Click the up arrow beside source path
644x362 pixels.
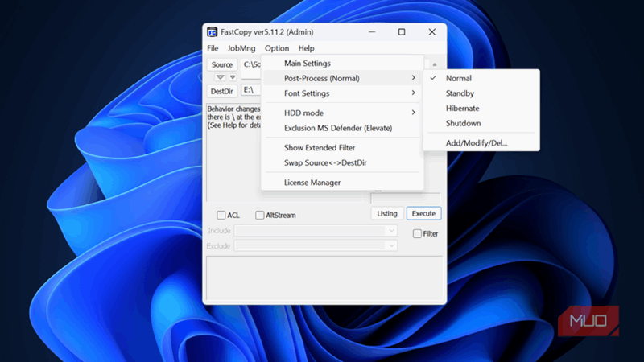pos(434,64)
